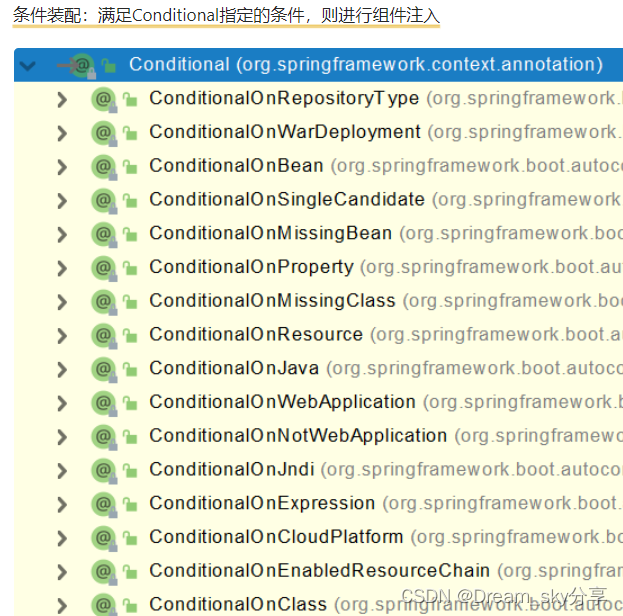Viewport: 623px width, 616px height.
Task: Select the ConditionalOnResource label
Action: (x=256, y=335)
